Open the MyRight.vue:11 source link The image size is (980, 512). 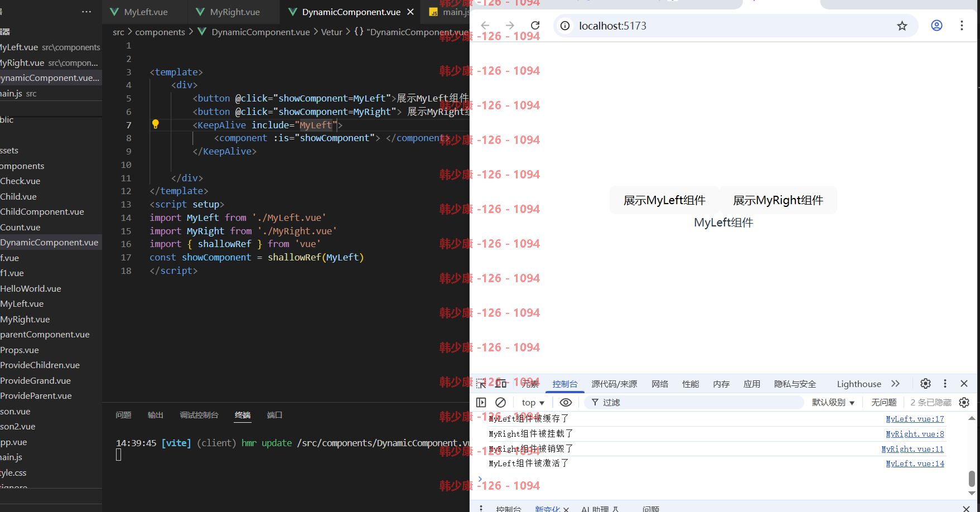(x=913, y=449)
